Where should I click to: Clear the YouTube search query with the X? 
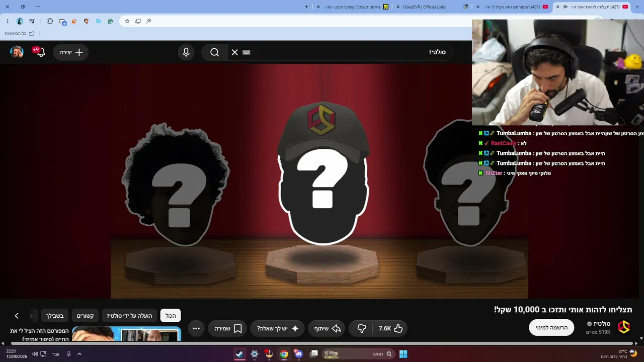234,52
